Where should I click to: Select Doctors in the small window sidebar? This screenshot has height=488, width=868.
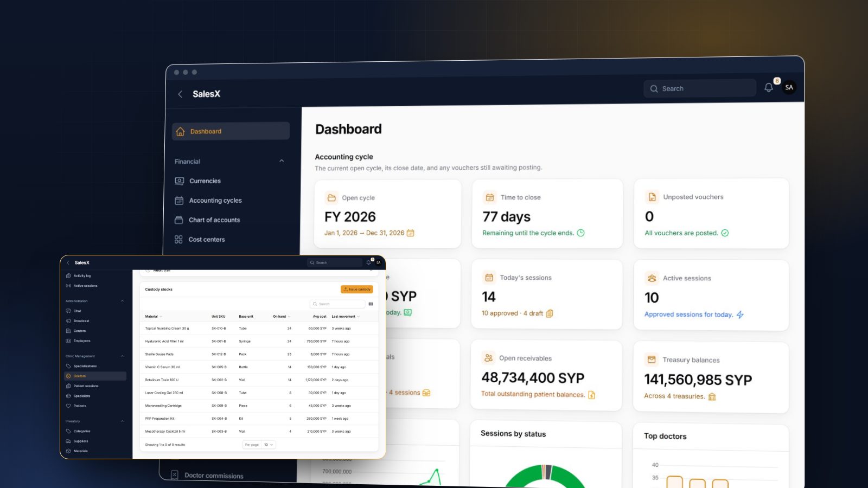click(x=95, y=376)
